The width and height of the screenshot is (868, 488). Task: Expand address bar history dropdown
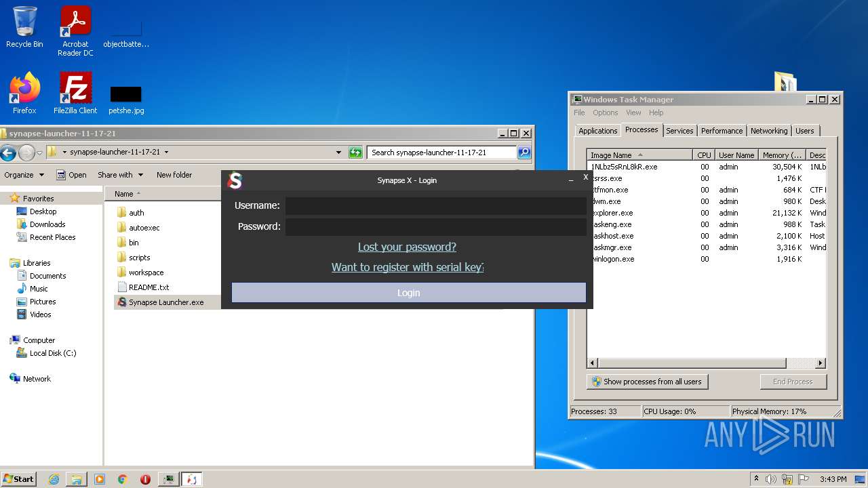point(338,152)
